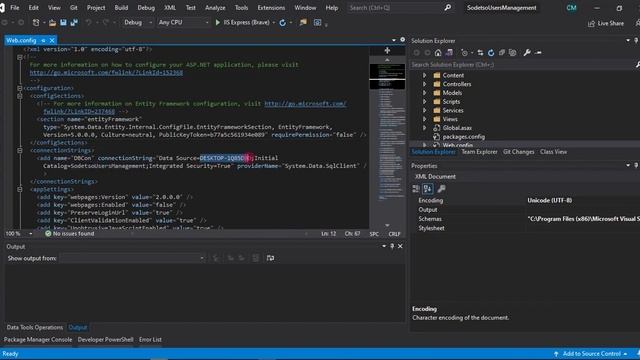Toggle the pin on Web.config tab
This screenshot has height=360, width=640.
(x=43, y=40)
